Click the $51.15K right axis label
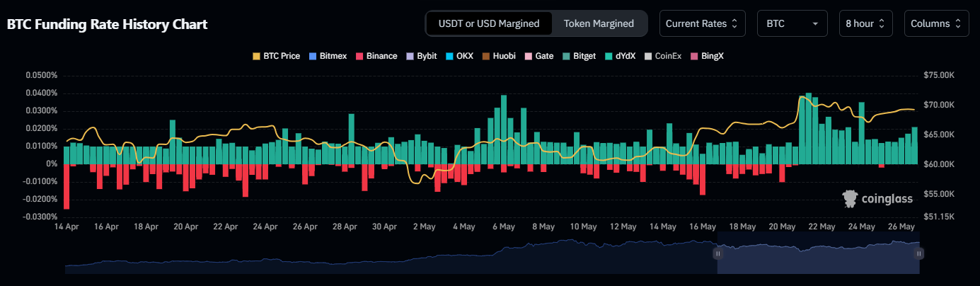The height and width of the screenshot is (286, 980). 940,217
